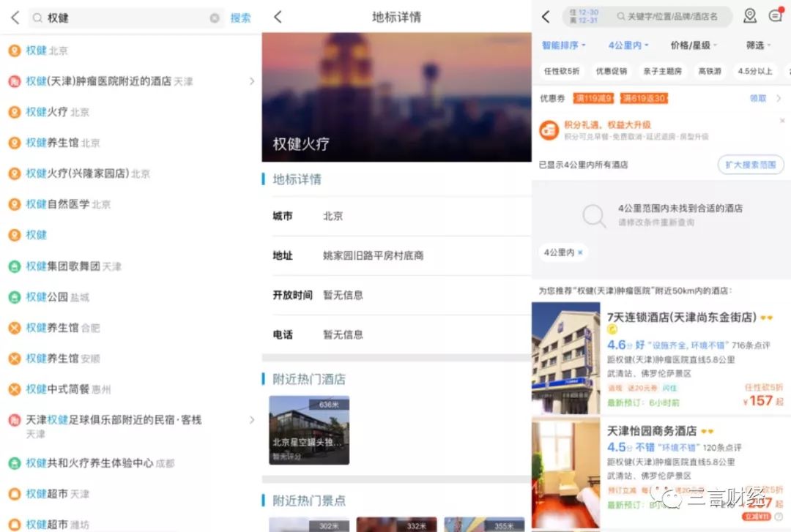
Task: Clear the 权健 search text
Action: pyautogui.click(x=215, y=18)
